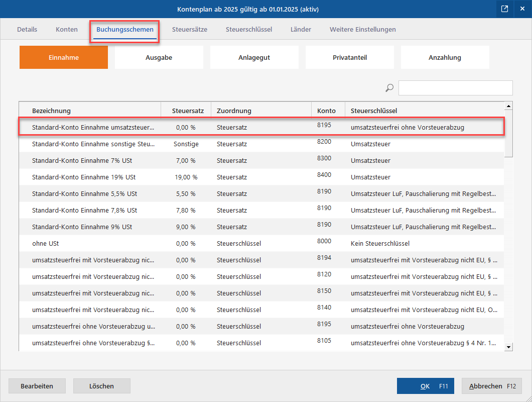
Task: Select the 'ohne USt' row
Action: tap(261, 243)
